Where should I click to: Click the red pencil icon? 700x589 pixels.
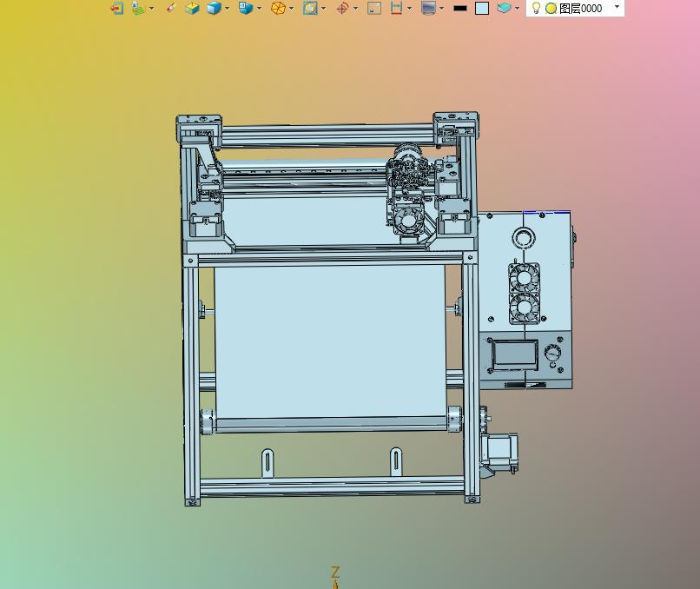(171, 8)
